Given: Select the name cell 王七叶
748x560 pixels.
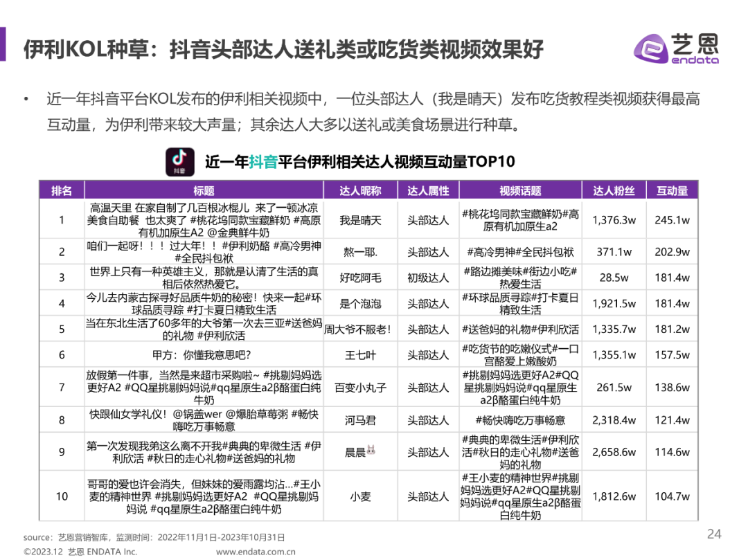Looking at the screenshot, I should coord(361,355).
